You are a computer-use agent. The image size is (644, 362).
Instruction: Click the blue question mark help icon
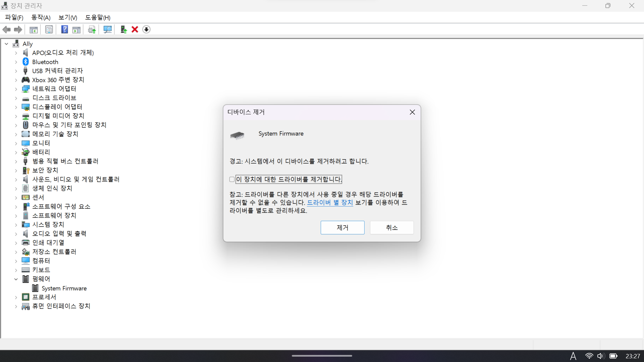(64, 29)
